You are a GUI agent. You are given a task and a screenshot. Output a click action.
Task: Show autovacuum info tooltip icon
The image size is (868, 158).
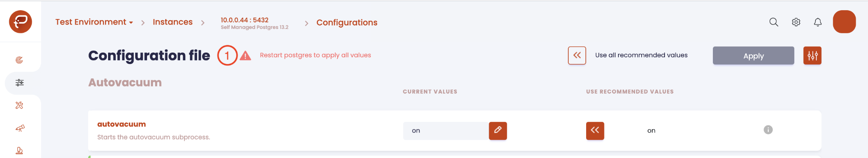tap(768, 130)
